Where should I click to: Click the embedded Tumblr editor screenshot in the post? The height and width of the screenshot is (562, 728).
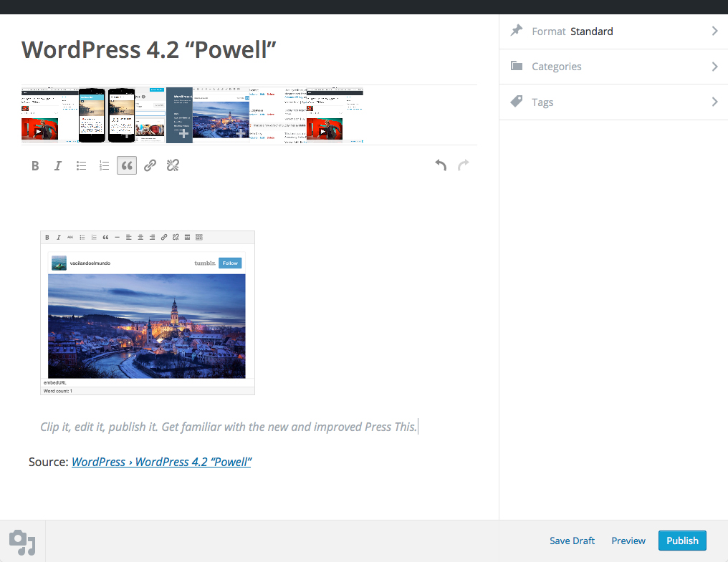(148, 313)
